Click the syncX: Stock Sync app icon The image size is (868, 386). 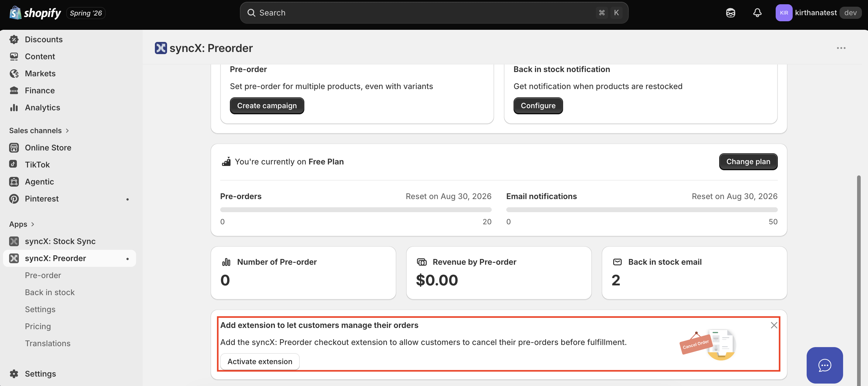coord(14,241)
